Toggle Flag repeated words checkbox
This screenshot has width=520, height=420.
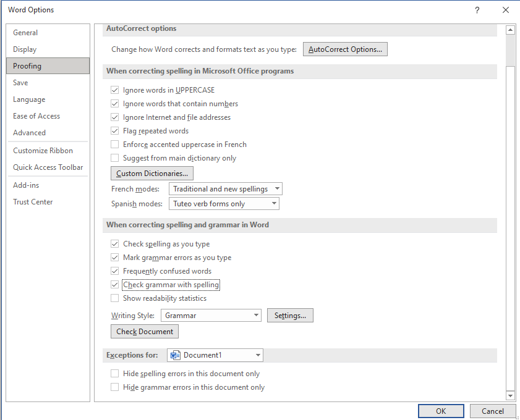[114, 131]
